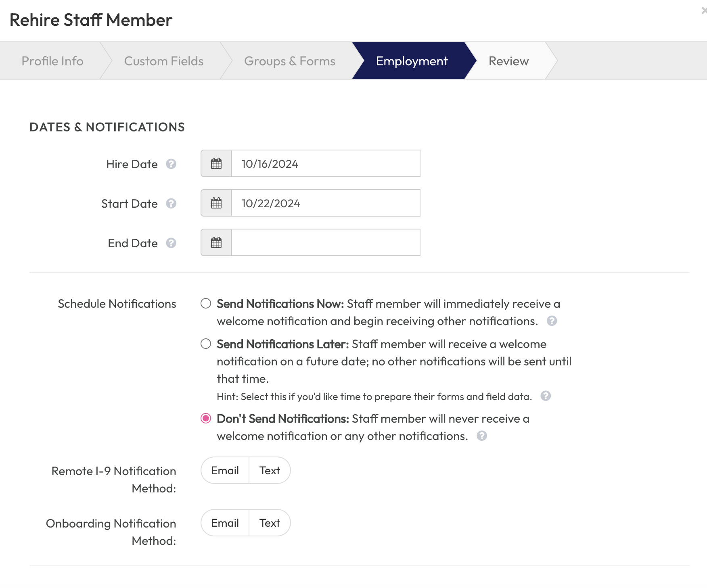Open the Hire Date calendar picker

click(216, 163)
